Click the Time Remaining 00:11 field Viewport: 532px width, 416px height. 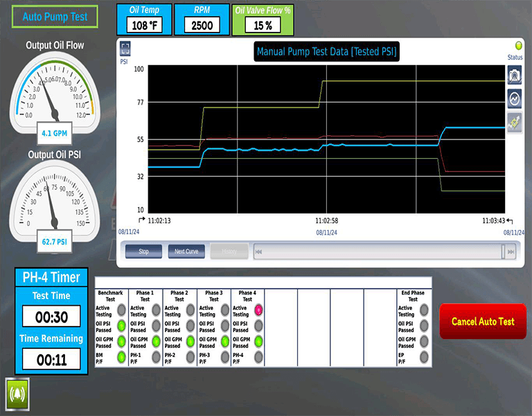(x=51, y=359)
